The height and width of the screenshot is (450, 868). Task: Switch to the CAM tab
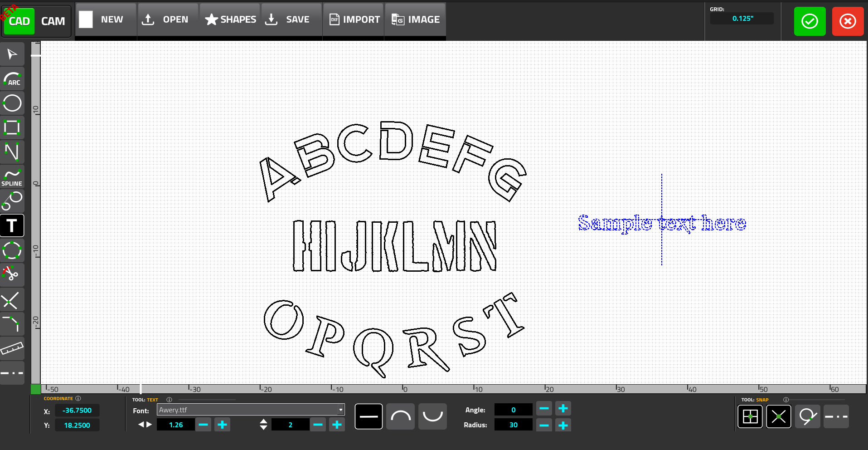[x=53, y=21]
